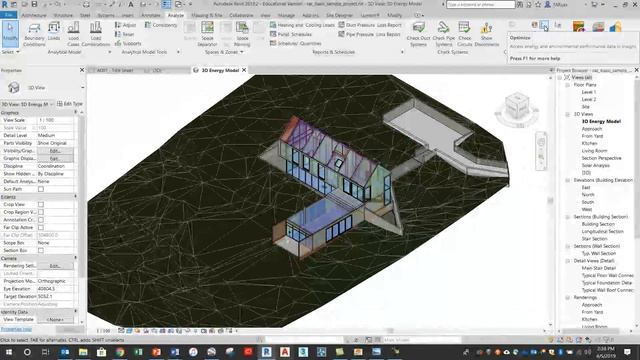The height and width of the screenshot is (360, 640).
Task: Open the Load Cases tool
Action: pos(73,34)
